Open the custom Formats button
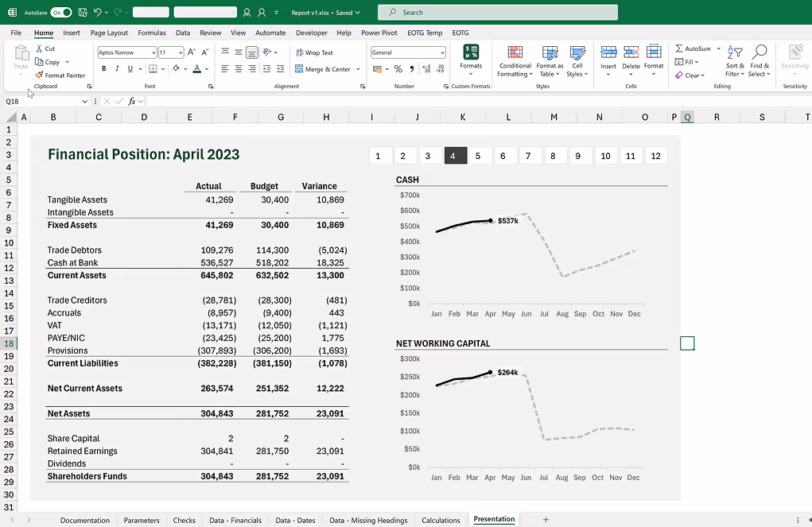The image size is (812, 527). click(471, 60)
